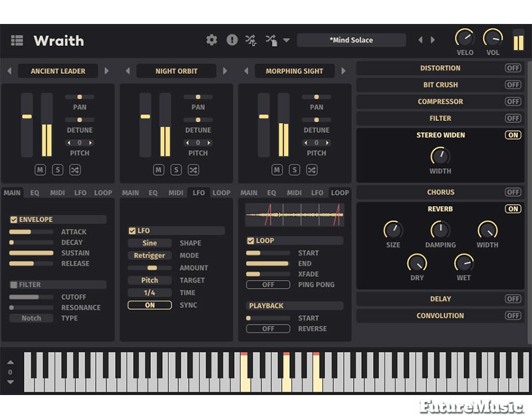Mute the Night Orbit layer
This screenshot has width=532, height=419.
point(158,170)
